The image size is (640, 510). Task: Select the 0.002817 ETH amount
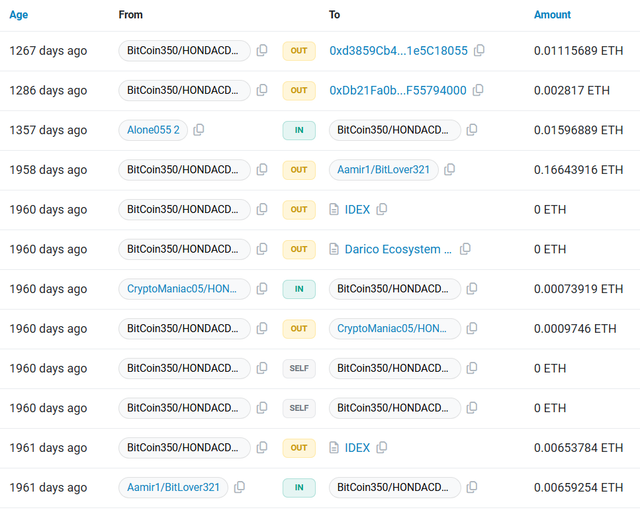[x=571, y=90]
